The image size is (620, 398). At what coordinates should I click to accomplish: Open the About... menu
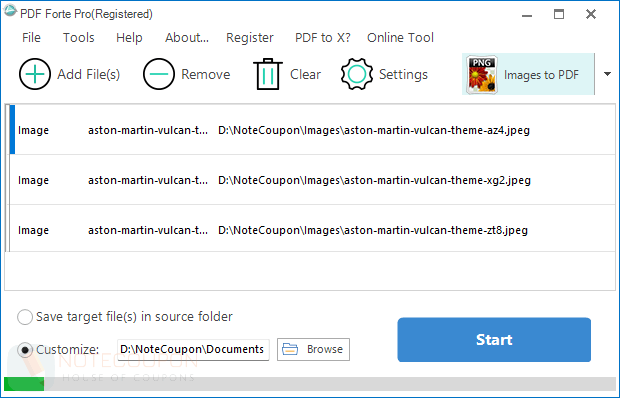[187, 38]
